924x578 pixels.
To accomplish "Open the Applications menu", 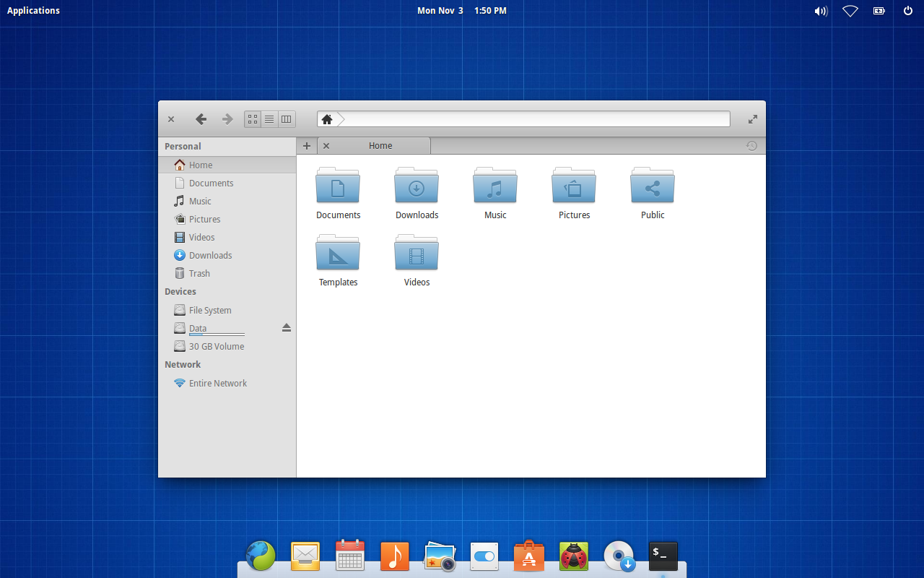I will coord(33,10).
